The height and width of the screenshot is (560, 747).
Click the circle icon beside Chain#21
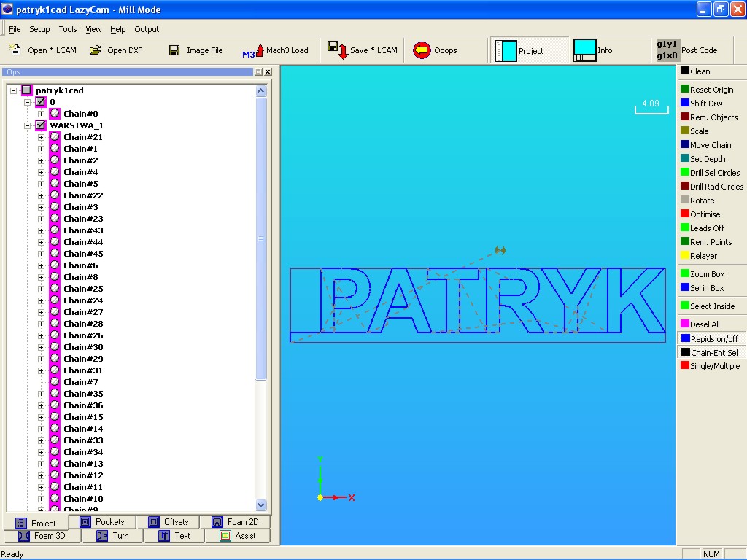tap(55, 136)
